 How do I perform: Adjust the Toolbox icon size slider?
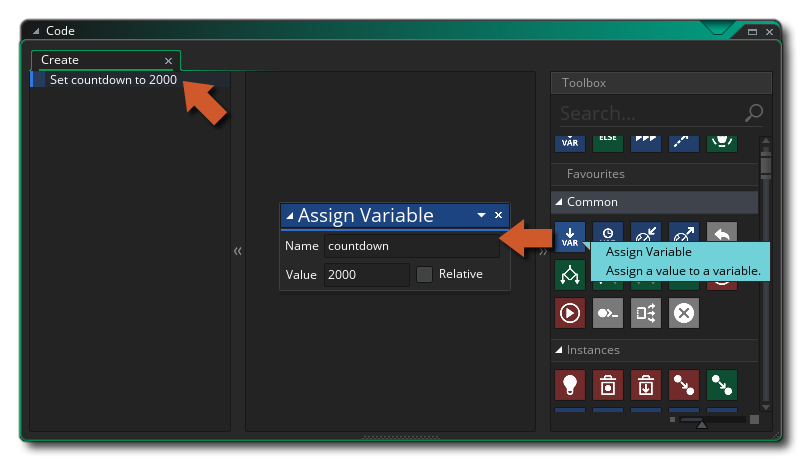pyautogui.click(x=702, y=423)
